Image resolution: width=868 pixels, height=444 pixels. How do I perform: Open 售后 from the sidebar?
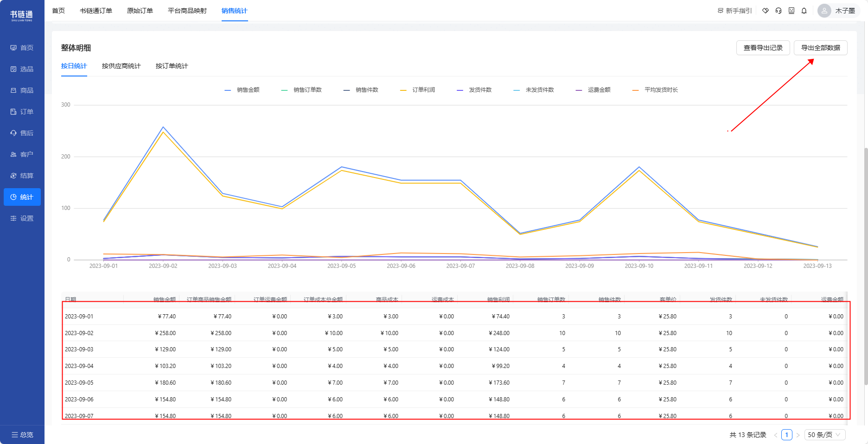(22, 133)
